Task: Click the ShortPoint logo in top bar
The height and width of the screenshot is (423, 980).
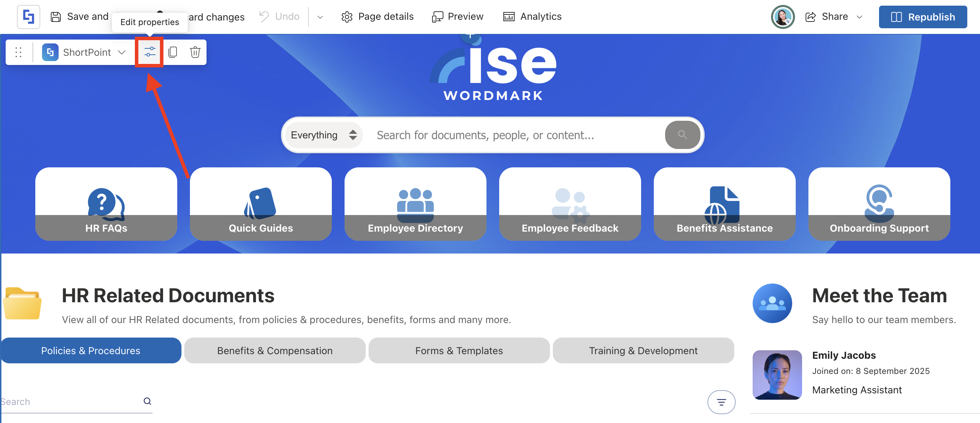Action: pos(29,17)
